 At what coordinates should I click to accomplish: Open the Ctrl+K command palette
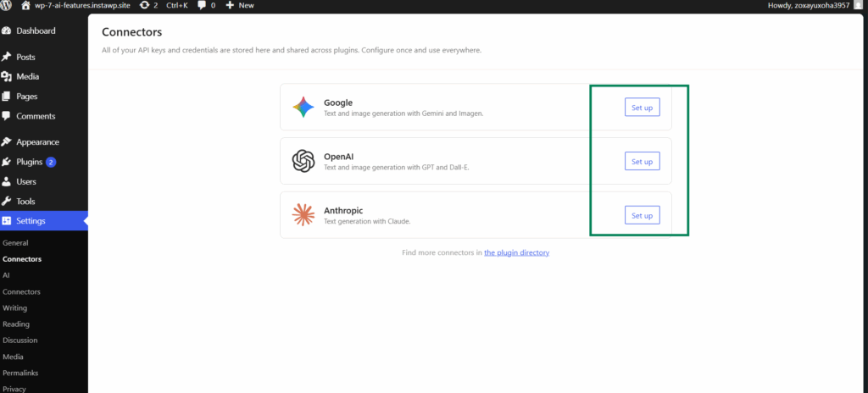coord(178,5)
